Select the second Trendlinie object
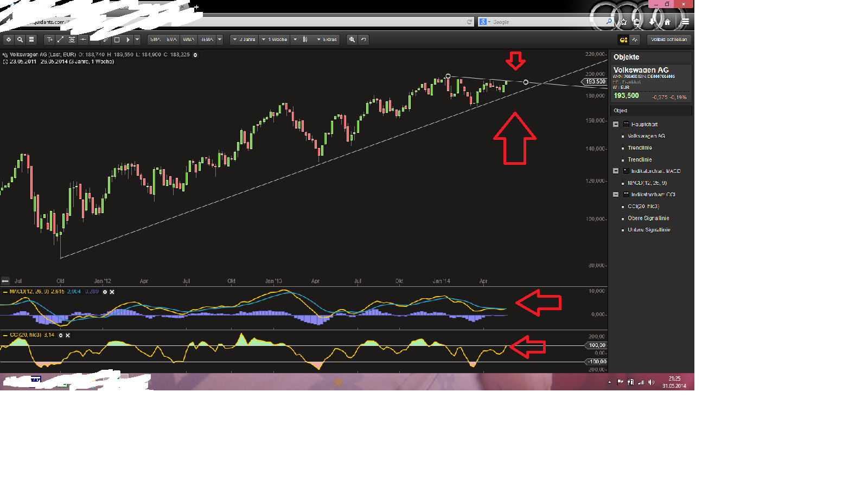 (640, 160)
